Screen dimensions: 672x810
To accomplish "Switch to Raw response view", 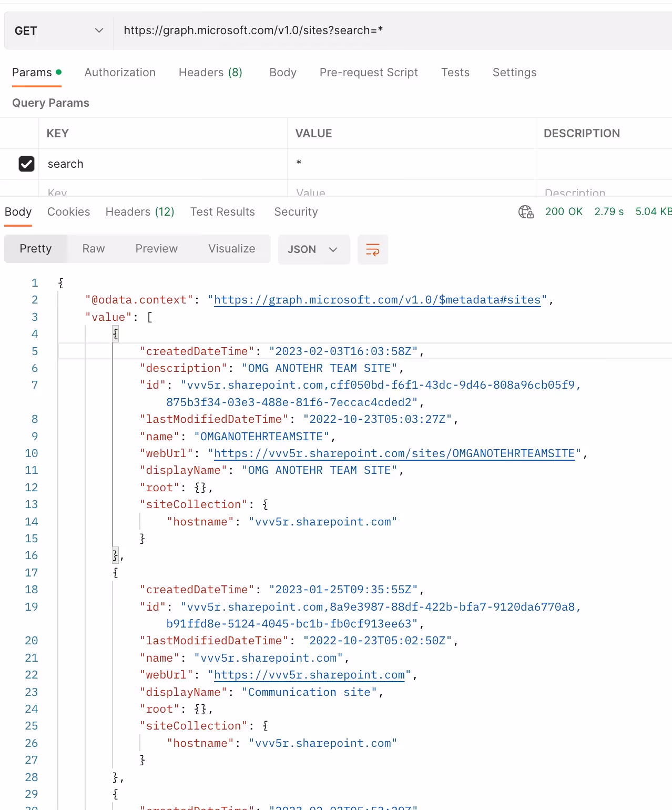I will click(x=94, y=249).
